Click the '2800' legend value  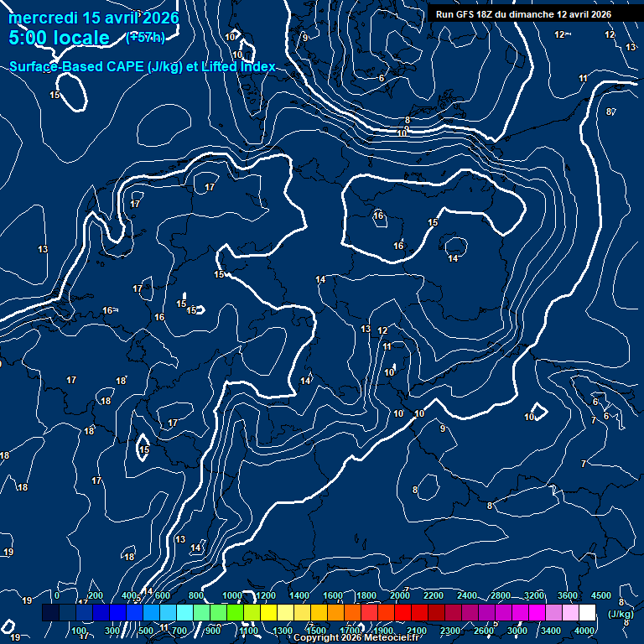pyautogui.click(x=501, y=595)
